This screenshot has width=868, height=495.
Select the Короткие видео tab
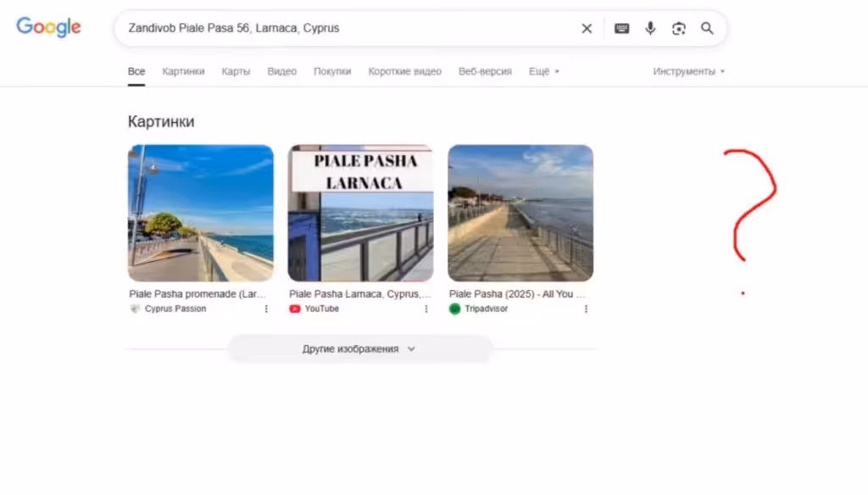click(404, 71)
